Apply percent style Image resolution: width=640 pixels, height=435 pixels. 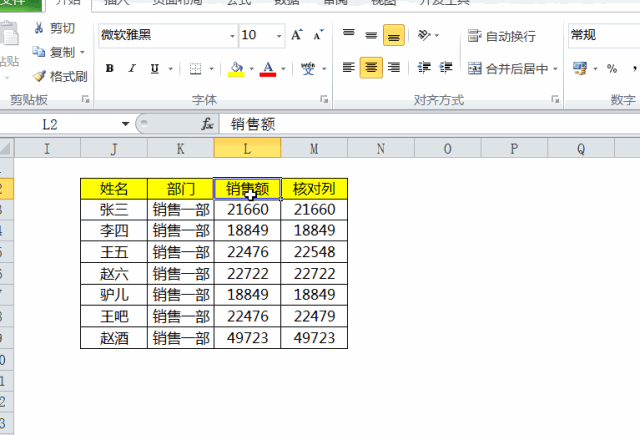(x=611, y=68)
